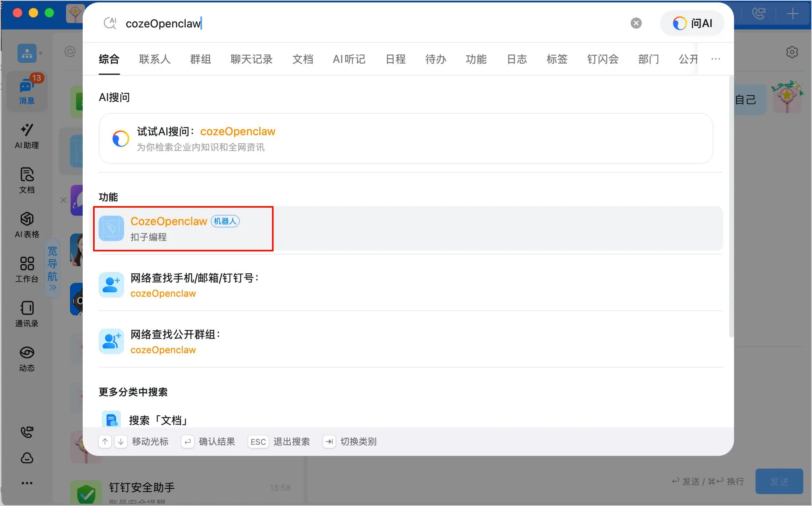Click the phone call icon in sidebar
The image size is (812, 506).
click(27, 432)
